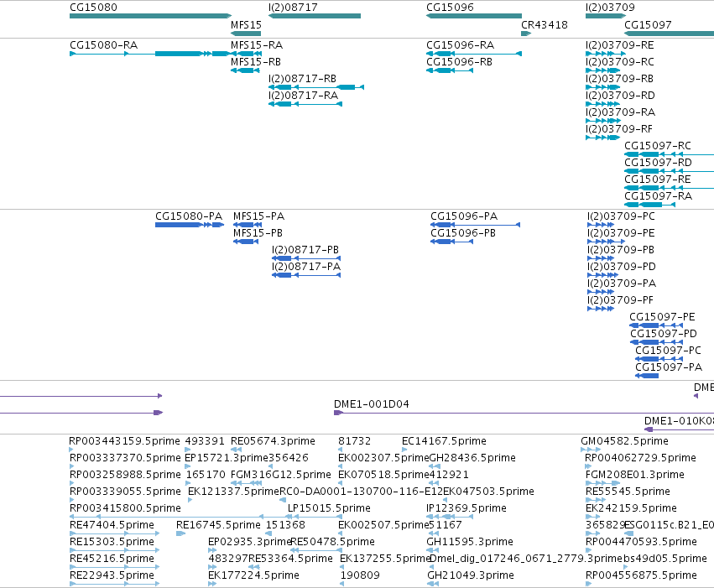The image size is (714, 588).
Task: Select the CG15097-PD protein feature
Action: click(x=664, y=334)
